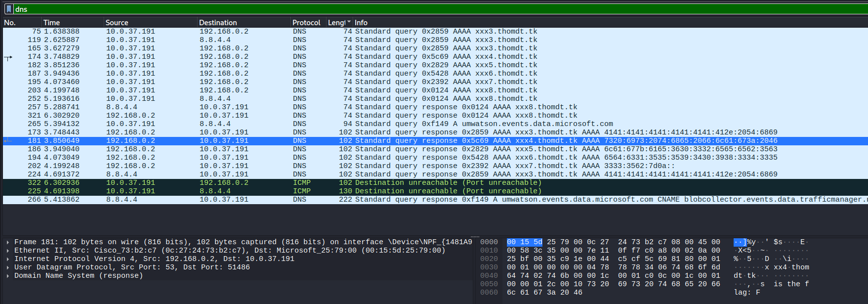Select packet 266 CNAME blobcollector response
868x304 pixels.
click(x=435, y=200)
